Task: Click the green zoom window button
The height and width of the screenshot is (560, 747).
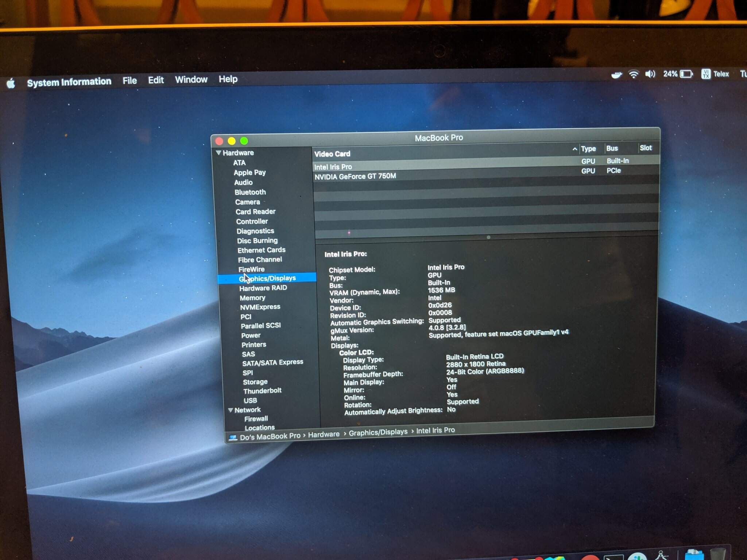Action: click(244, 141)
